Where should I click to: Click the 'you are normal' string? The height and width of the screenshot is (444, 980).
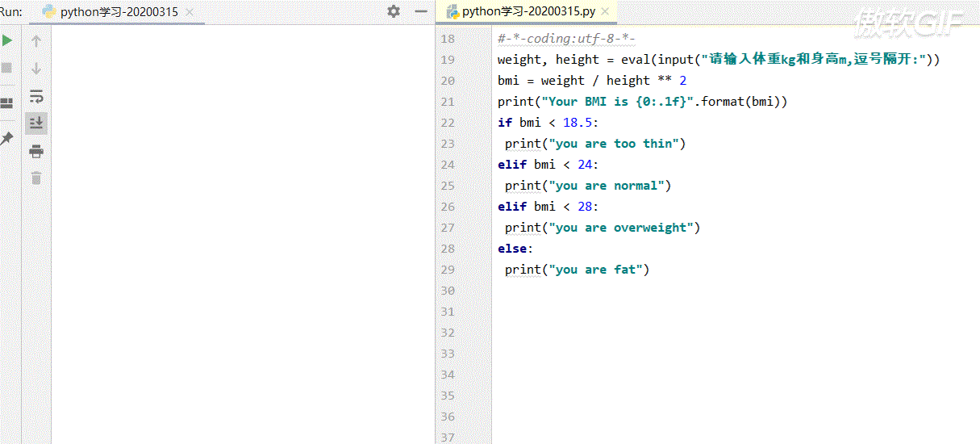[607, 186]
